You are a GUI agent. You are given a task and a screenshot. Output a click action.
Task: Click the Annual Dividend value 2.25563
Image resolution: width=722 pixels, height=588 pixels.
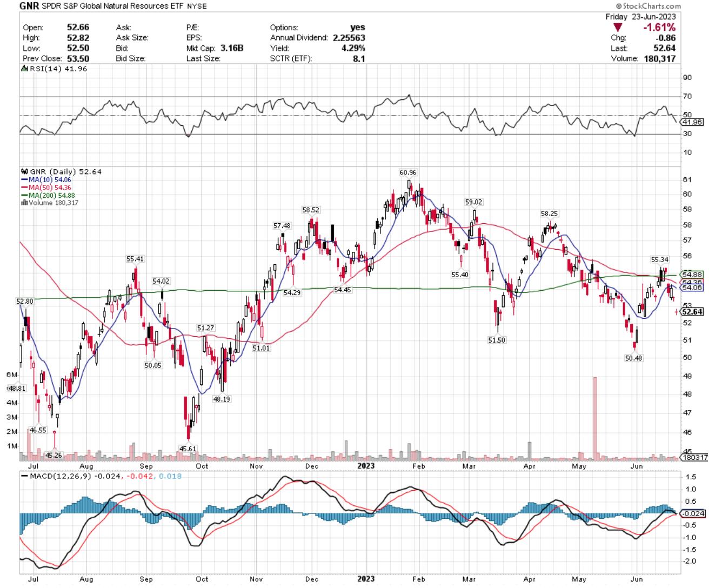pyautogui.click(x=349, y=38)
